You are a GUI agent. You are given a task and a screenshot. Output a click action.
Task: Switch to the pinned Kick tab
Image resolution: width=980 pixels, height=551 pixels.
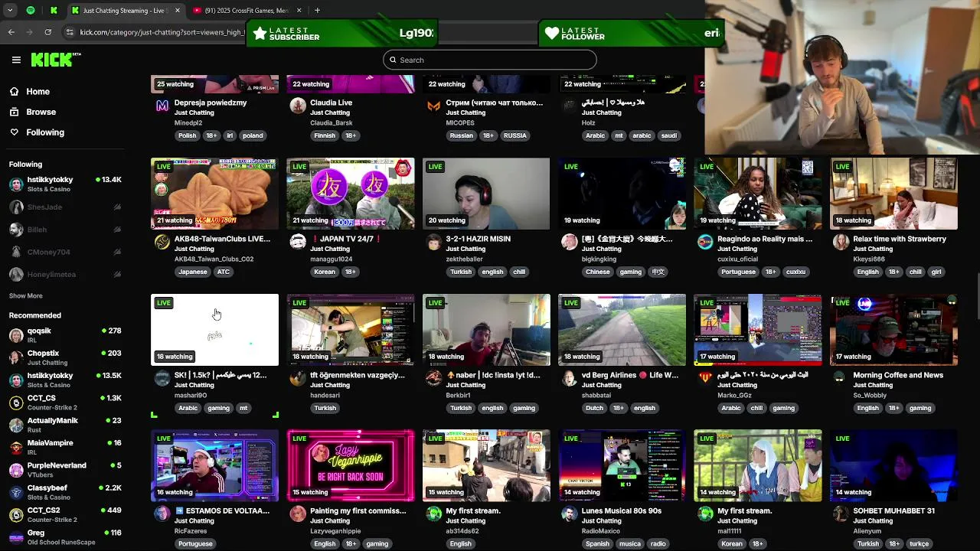[x=54, y=11]
